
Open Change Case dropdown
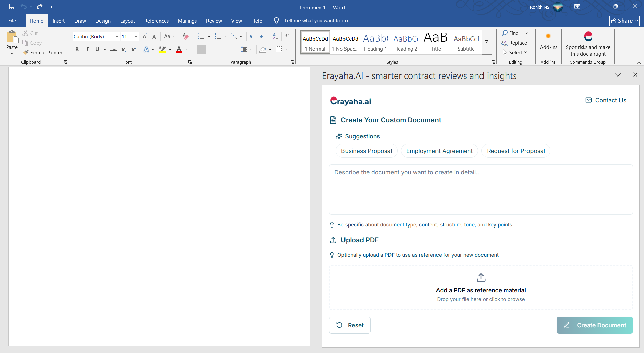(169, 36)
